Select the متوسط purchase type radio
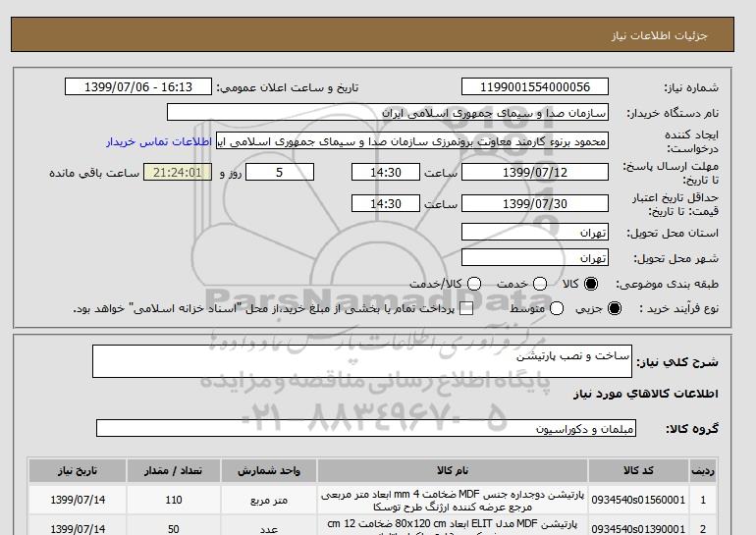Viewport: 756px width, 535px height. click(557, 308)
